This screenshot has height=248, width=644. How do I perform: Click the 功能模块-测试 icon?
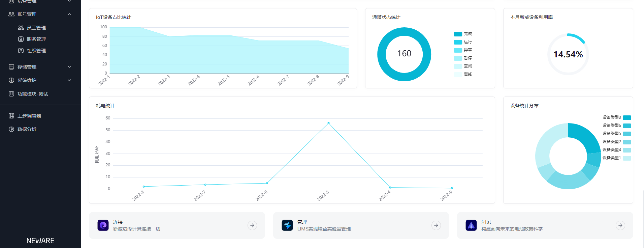(11, 94)
